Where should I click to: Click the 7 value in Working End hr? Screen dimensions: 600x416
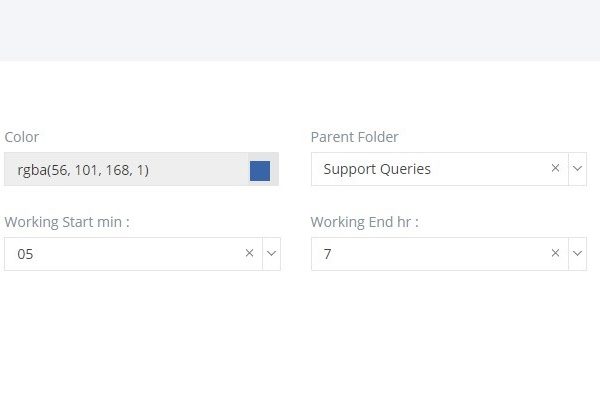327,254
